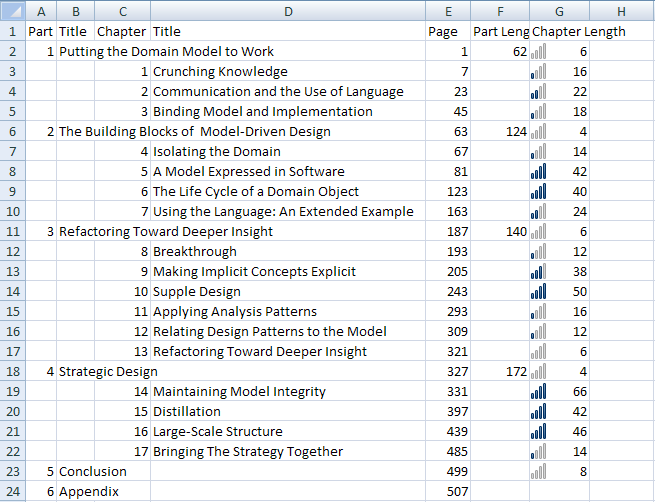
Task: Select the 'Crunching Knowledge' cell
Action: pyautogui.click(x=288, y=71)
